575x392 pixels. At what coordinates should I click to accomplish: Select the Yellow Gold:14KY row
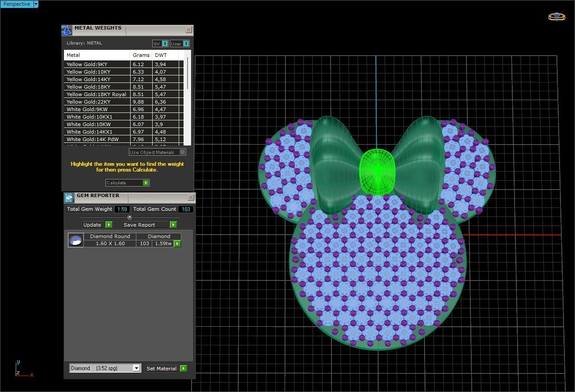coord(124,79)
